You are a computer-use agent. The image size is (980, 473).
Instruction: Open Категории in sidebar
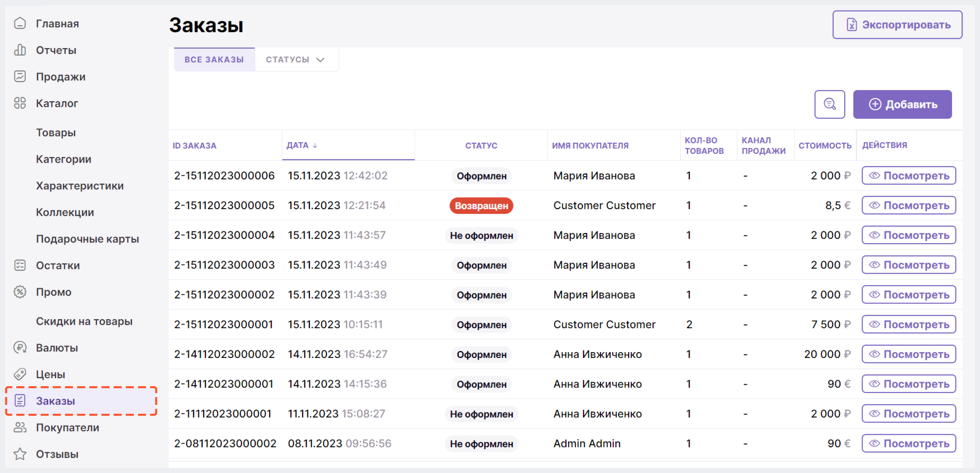point(64,159)
